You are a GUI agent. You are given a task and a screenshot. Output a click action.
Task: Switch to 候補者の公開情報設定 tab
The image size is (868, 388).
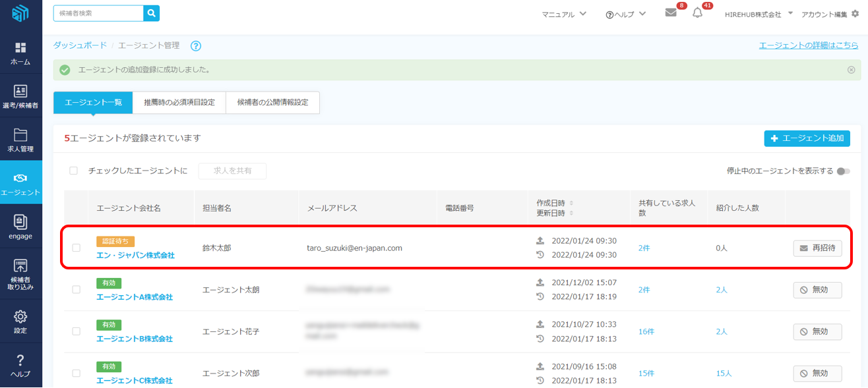pos(272,102)
